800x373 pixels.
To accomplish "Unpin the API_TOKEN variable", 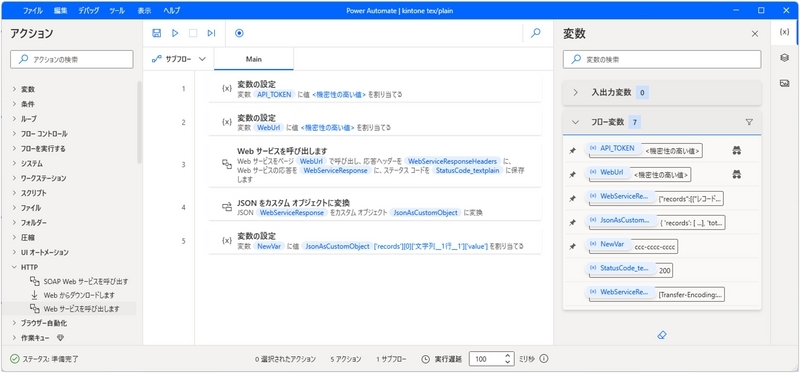I will (x=572, y=151).
